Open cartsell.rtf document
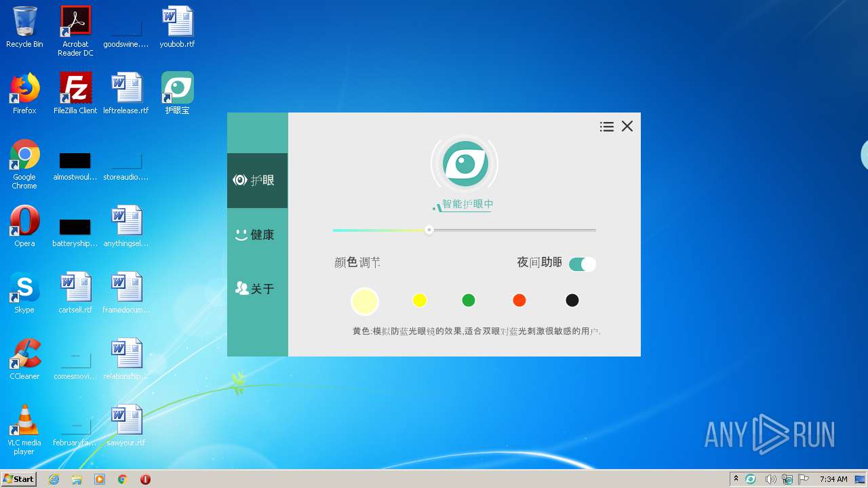The image size is (868, 488). (75, 293)
